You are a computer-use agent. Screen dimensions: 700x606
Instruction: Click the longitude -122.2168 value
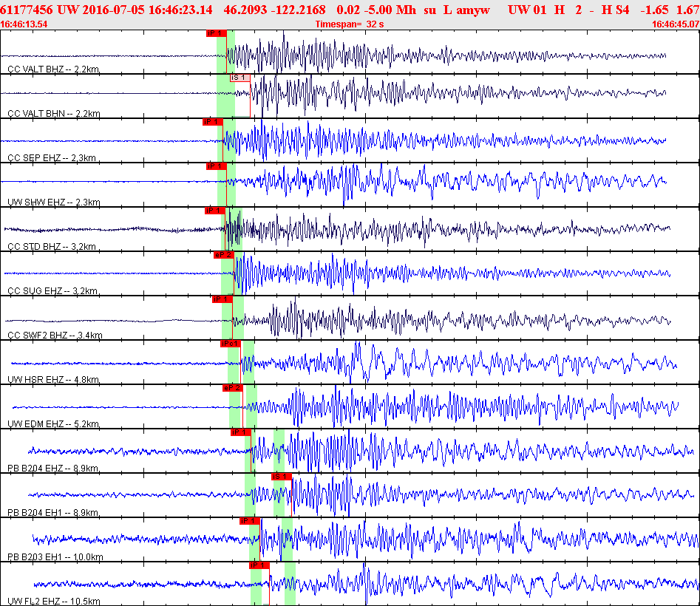click(x=300, y=10)
